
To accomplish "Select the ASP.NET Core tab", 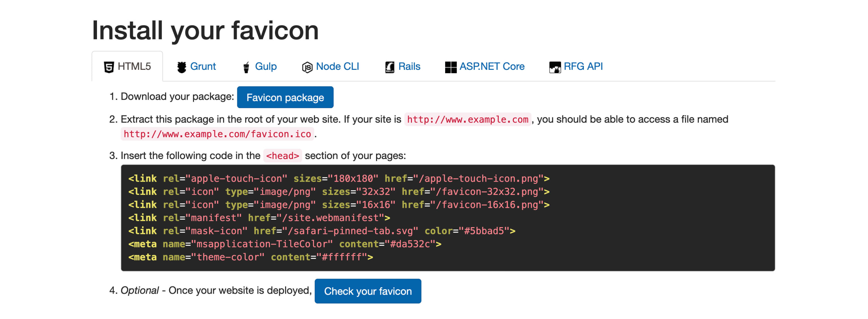I will point(485,66).
